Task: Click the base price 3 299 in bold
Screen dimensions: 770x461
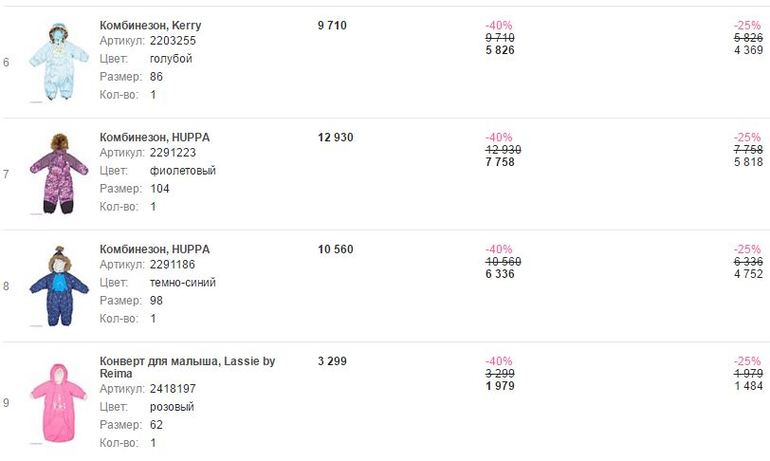Action: point(331,361)
